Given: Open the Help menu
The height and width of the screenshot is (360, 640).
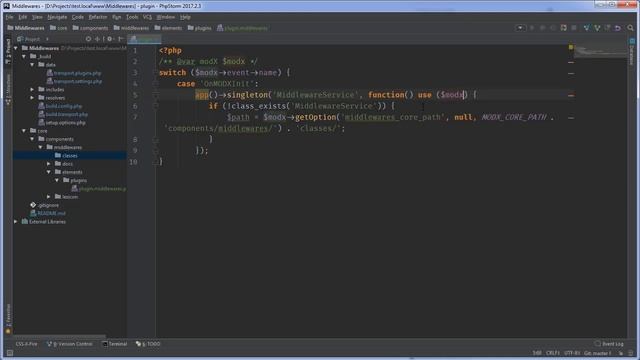Looking at the screenshot, I should [185, 17].
